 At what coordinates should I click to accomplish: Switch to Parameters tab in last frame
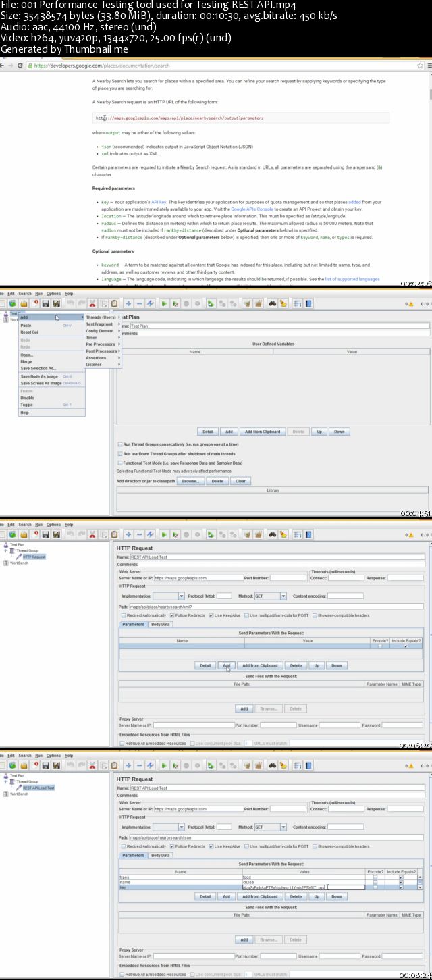tap(133, 855)
